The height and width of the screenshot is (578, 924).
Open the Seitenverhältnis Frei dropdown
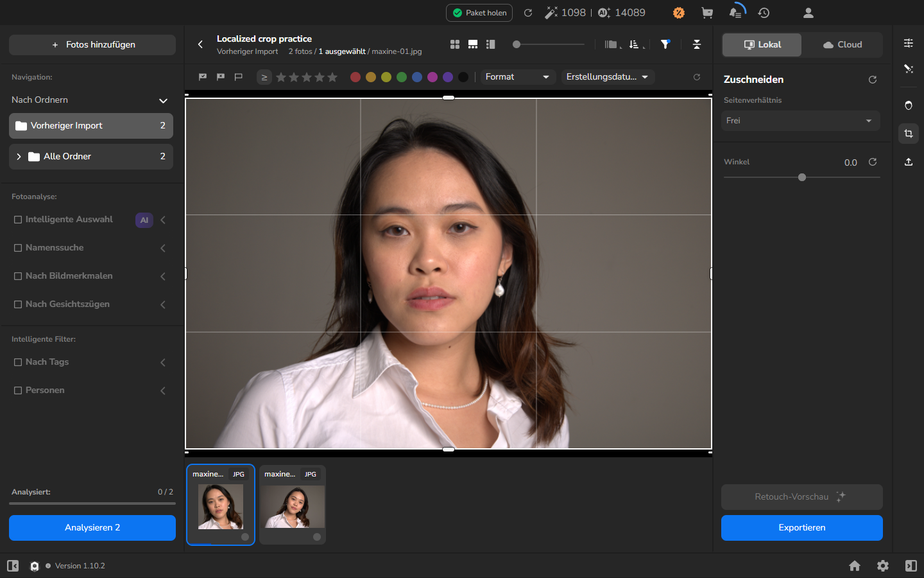(801, 121)
